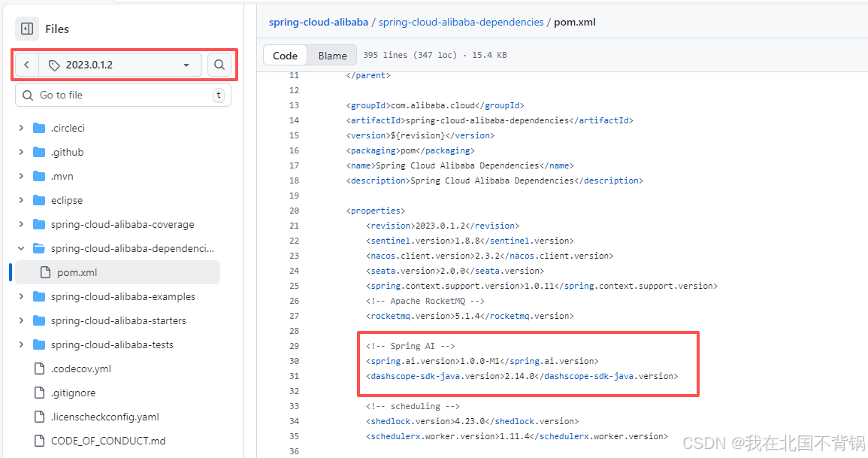Click the search magnifier button

click(x=219, y=65)
